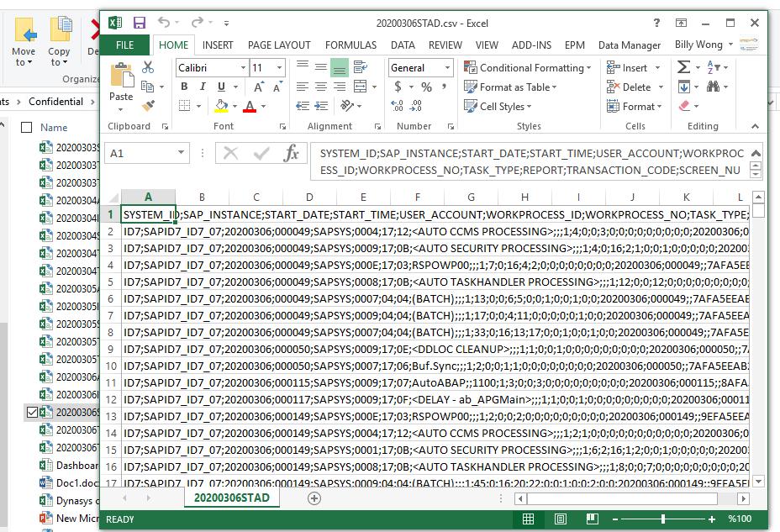Apply Percent Style
The width and height of the screenshot is (780, 532).
pos(426,87)
